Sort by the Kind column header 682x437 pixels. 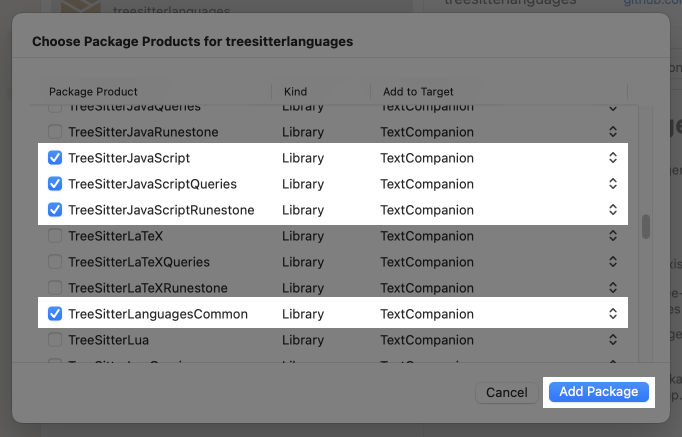(320, 92)
